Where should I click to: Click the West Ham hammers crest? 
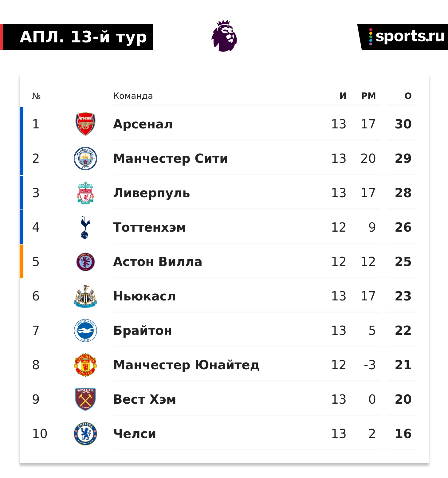(x=85, y=399)
